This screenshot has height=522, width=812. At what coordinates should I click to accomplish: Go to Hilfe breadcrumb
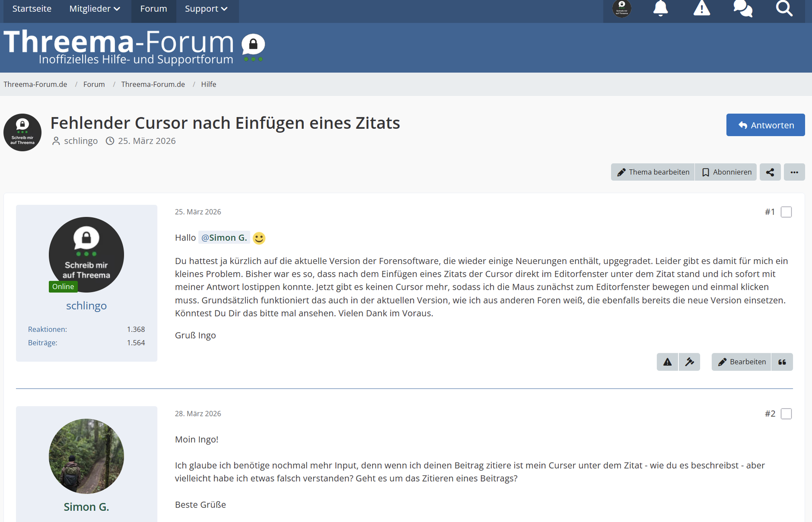click(208, 84)
